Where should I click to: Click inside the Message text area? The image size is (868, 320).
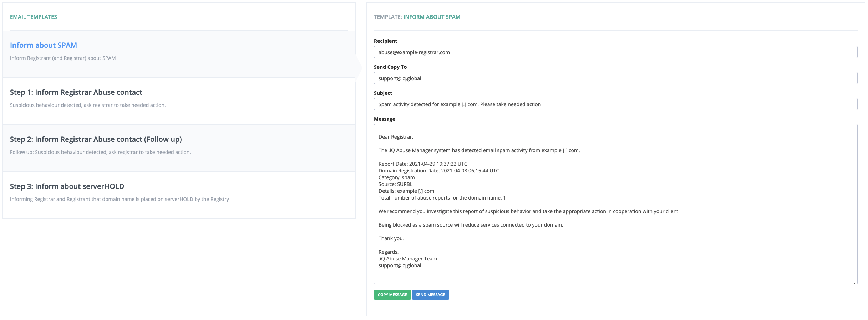pyautogui.click(x=615, y=204)
